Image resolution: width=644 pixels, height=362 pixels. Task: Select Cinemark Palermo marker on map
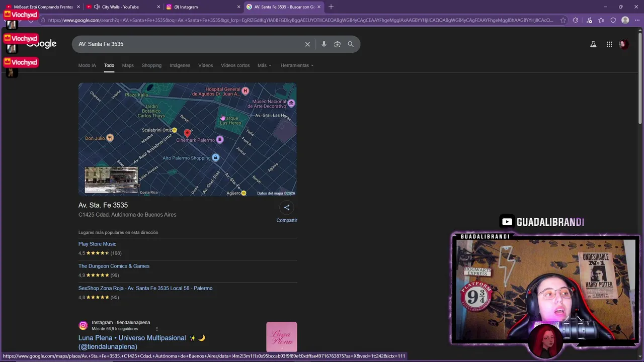coord(220,140)
